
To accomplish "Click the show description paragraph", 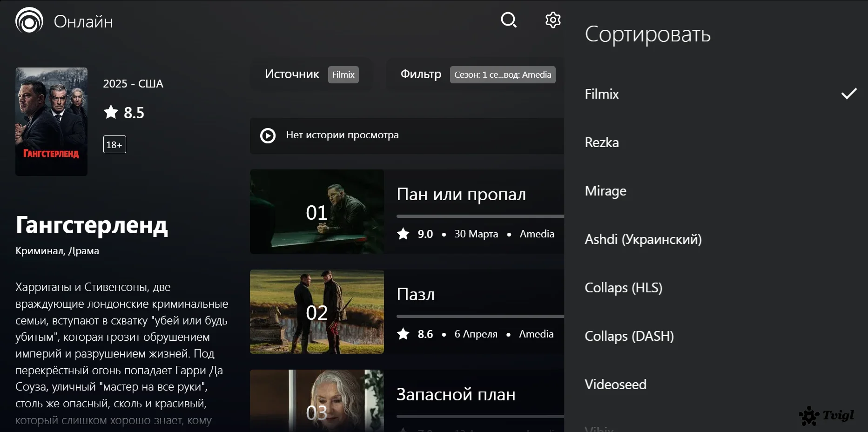I will 122,354.
